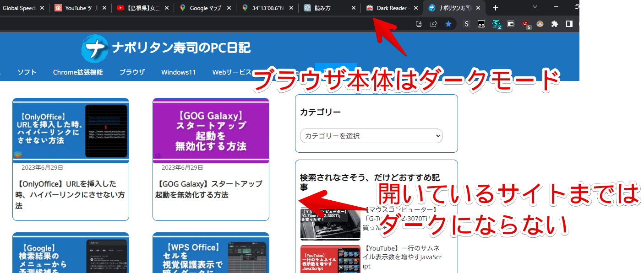Click the カテゴリー sidebar heading
644x273 pixels.
click(321, 112)
